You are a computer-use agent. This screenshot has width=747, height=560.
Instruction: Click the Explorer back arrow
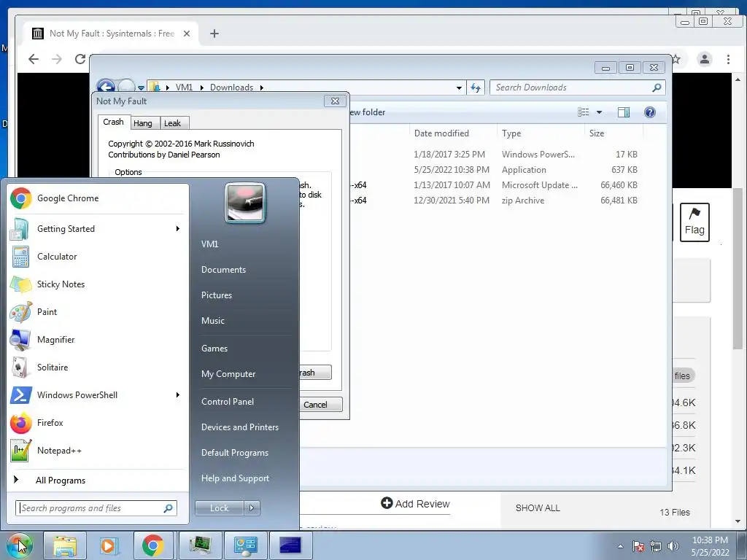pyautogui.click(x=105, y=86)
